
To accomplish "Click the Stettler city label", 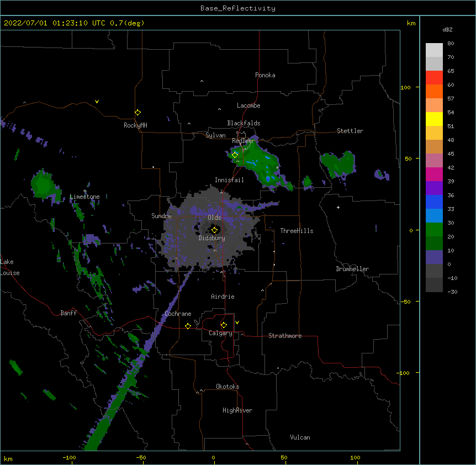I will point(350,131).
